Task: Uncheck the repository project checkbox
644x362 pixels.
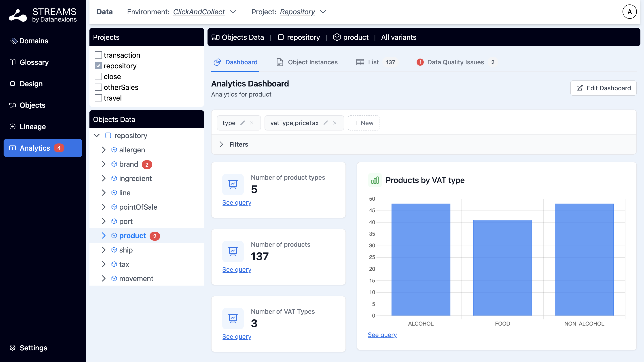Action: click(x=98, y=66)
